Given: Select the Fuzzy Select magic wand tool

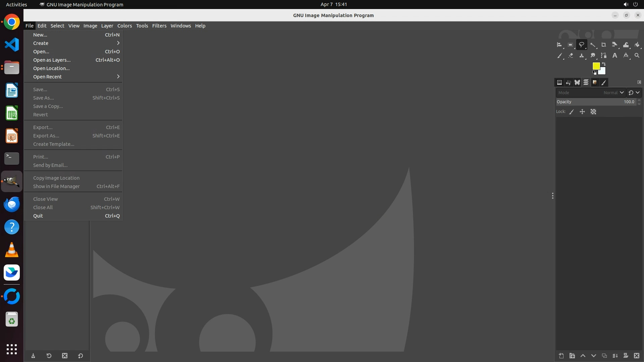Looking at the screenshot, I should pyautogui.click(x=593, y=45).
